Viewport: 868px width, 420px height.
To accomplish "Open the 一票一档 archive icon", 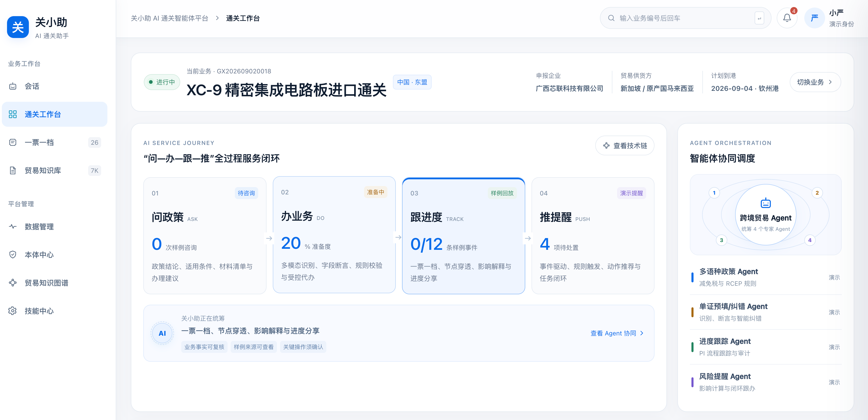I will 13,142.
